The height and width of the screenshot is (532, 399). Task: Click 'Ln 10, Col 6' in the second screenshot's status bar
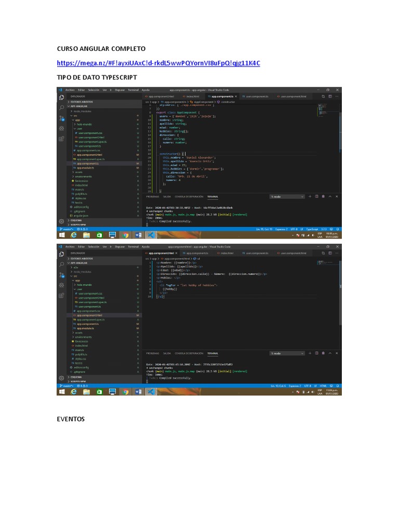[278, 386]
